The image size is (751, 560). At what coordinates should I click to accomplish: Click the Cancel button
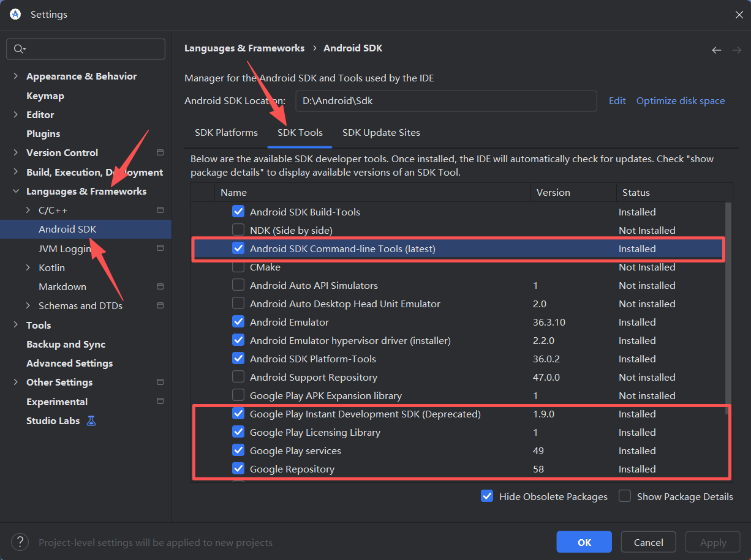pos(649,542)
